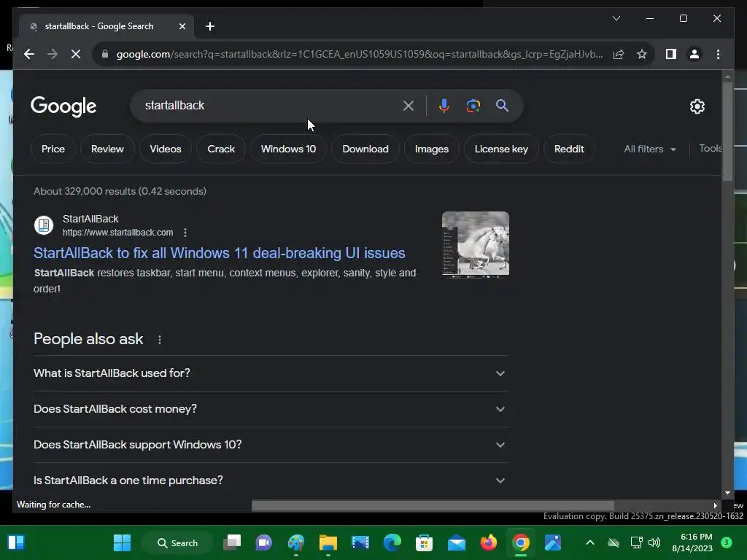Start voice search with microphone icon
The image size is (747, 560).
click(x=444, y=106)
